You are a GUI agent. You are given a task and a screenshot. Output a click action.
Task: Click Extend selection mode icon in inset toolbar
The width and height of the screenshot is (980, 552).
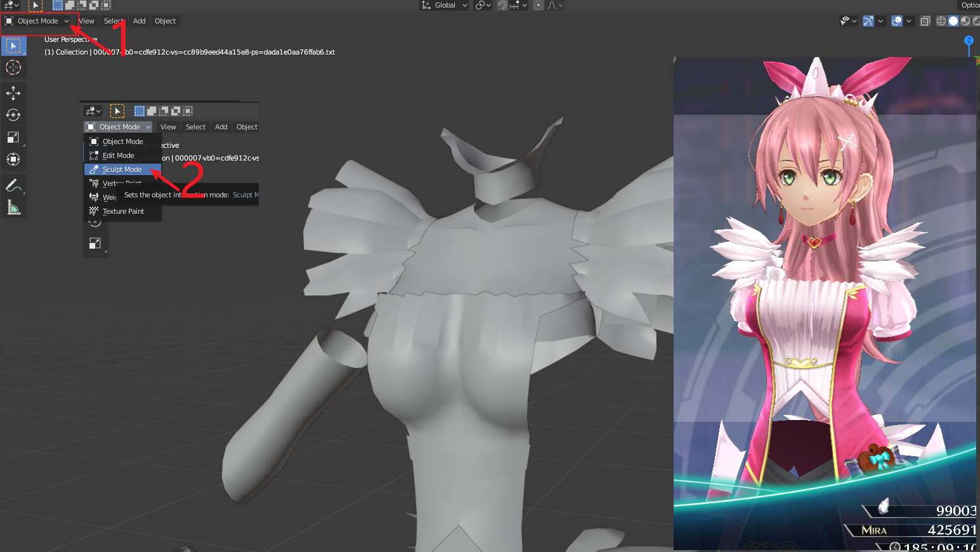click(x=152, y=111)
